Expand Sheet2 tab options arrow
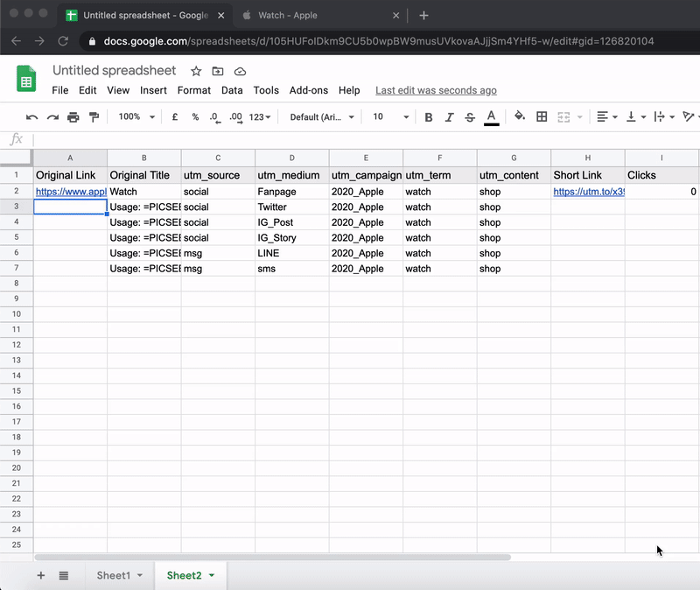The image size is (700, 590). point(212,575)
